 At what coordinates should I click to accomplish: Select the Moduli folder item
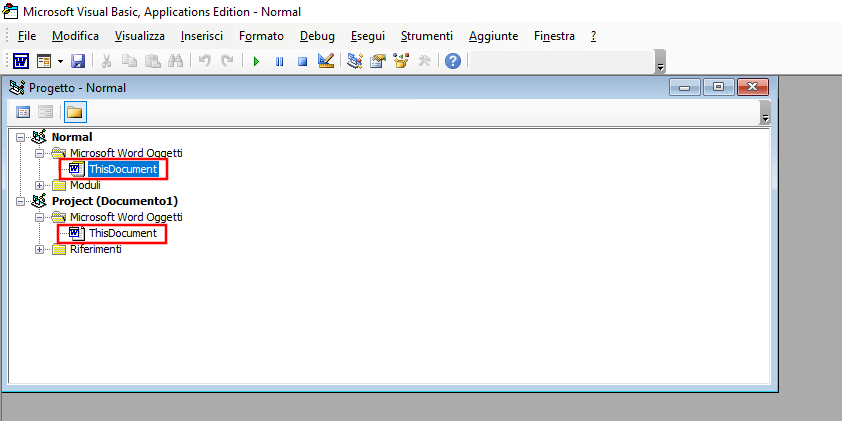(85, 185)
